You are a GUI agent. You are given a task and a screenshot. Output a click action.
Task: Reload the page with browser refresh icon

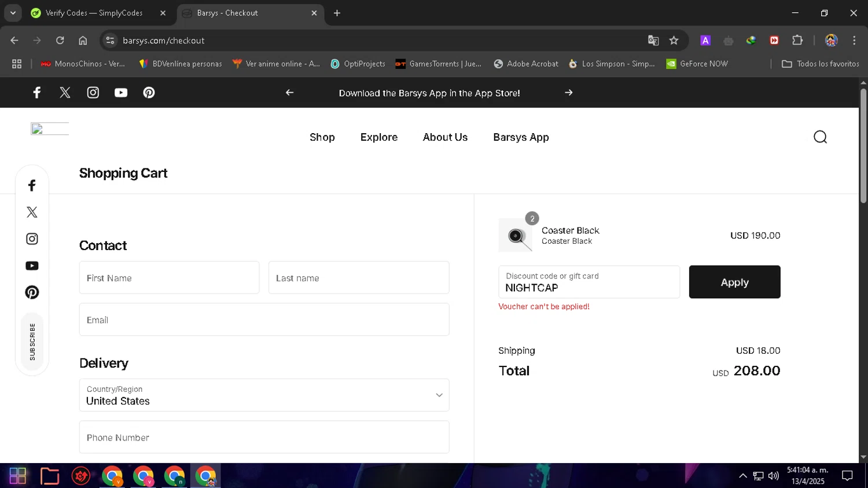pyautogui.click(x=60, y=41)
